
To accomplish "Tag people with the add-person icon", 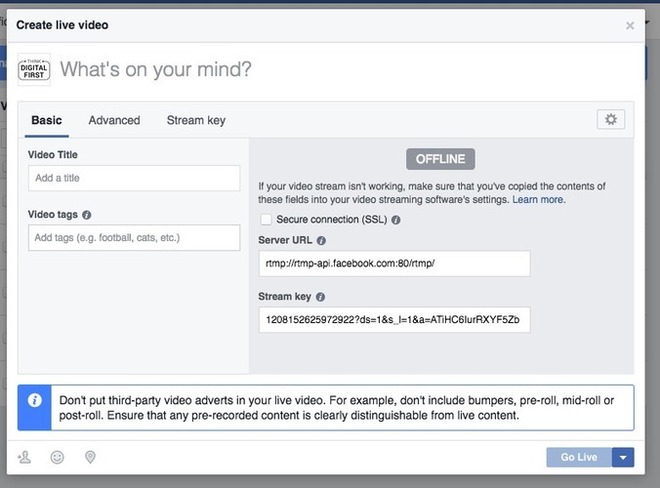I will [24, 457].
